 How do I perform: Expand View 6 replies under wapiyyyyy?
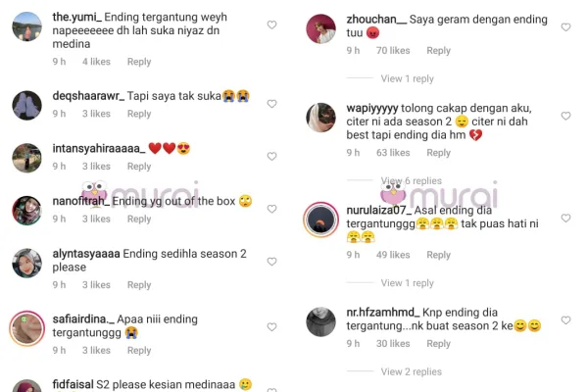[x=411, y=180]
